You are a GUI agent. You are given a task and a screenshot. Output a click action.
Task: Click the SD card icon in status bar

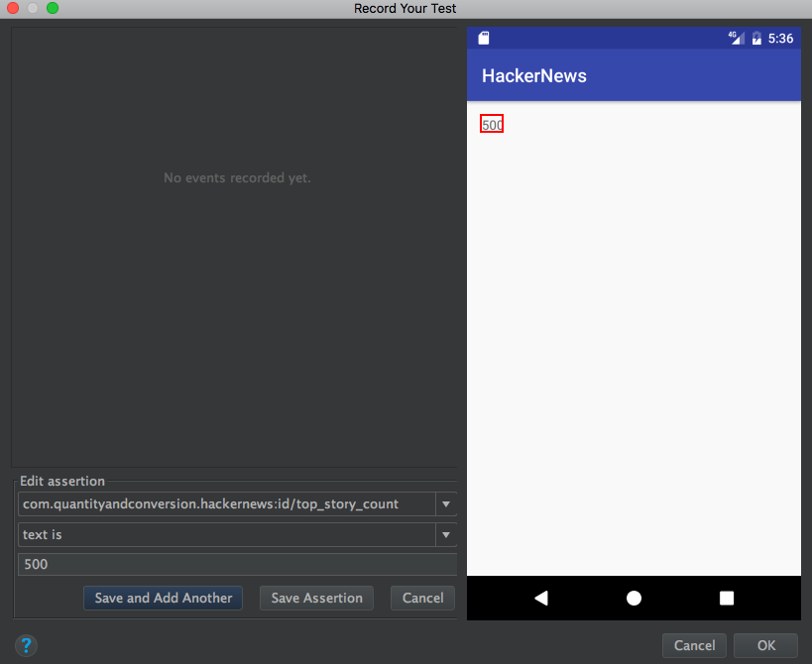pyautogui.click(x=484, y=38)
